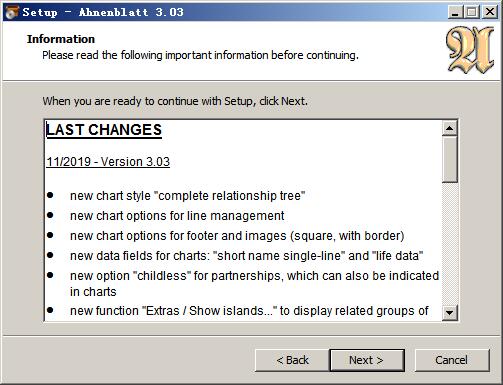503x385 pixels.
Task: Click the LAST CHANGES heading
Action: [x=104, y=130]
